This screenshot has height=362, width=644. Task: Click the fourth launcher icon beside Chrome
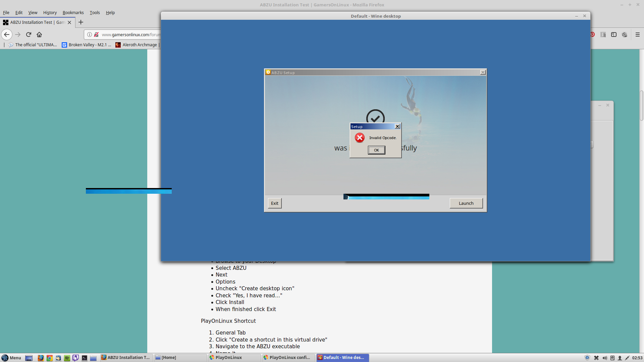(58, 358)
